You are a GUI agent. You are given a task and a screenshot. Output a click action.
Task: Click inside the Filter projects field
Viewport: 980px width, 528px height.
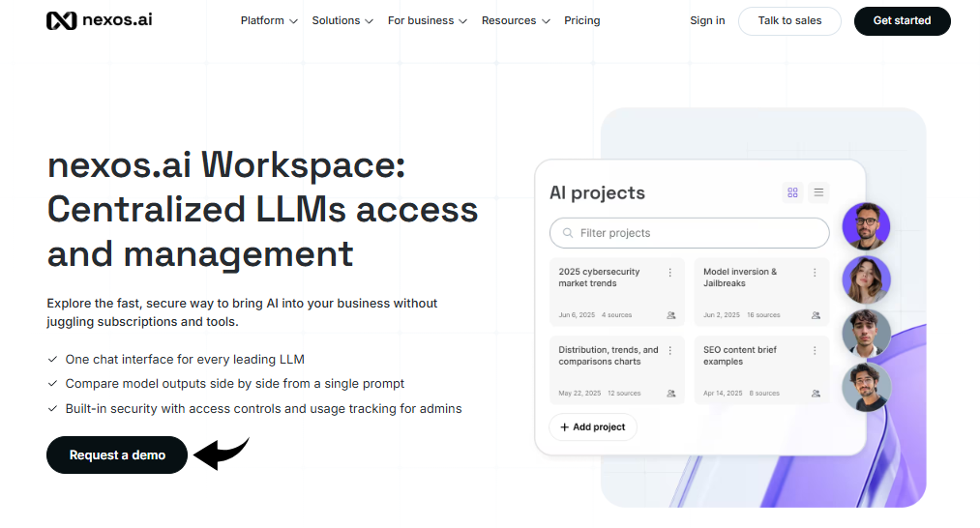pyautogui.click(x=690, y=233)
